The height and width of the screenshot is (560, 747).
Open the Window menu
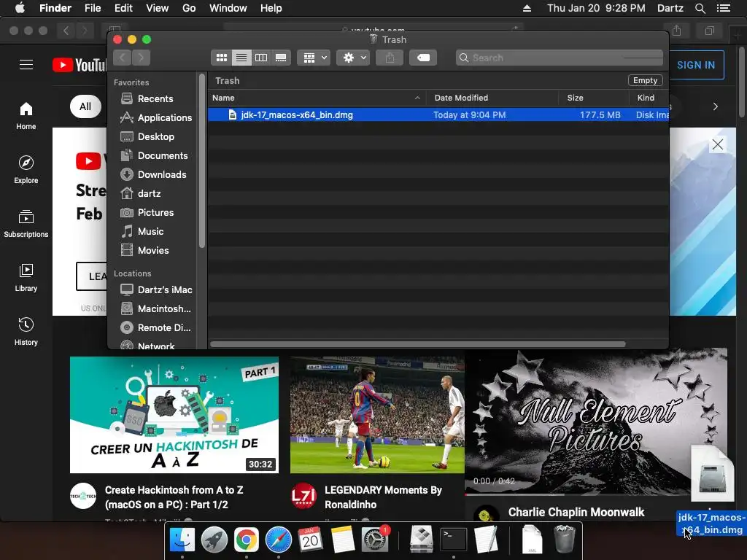tap(228, 8)
